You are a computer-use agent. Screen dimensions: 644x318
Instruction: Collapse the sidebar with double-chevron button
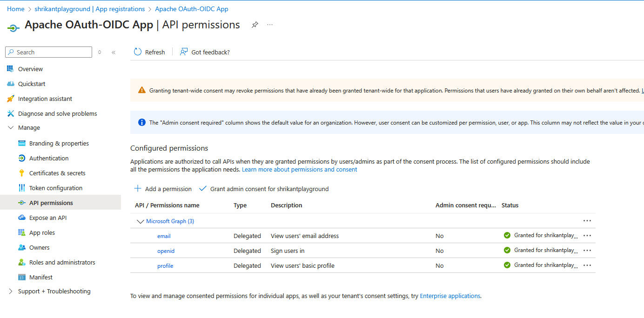coord(114,52)
